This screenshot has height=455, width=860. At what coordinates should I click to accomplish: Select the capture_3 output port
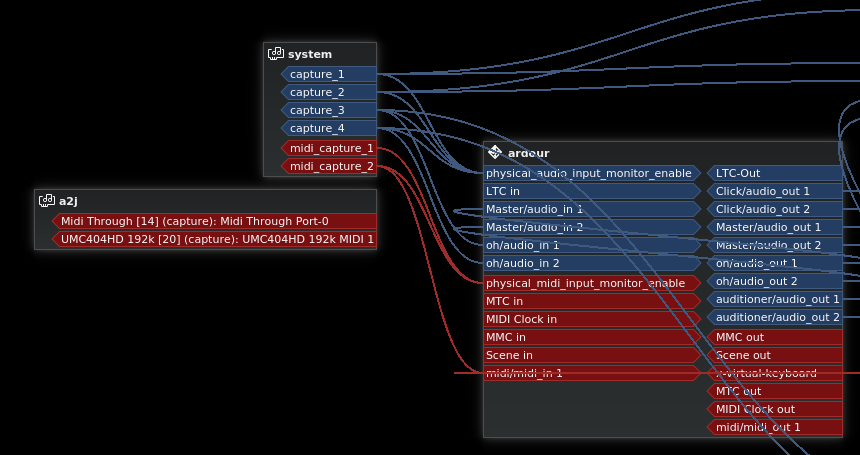[x=328, y=110]
